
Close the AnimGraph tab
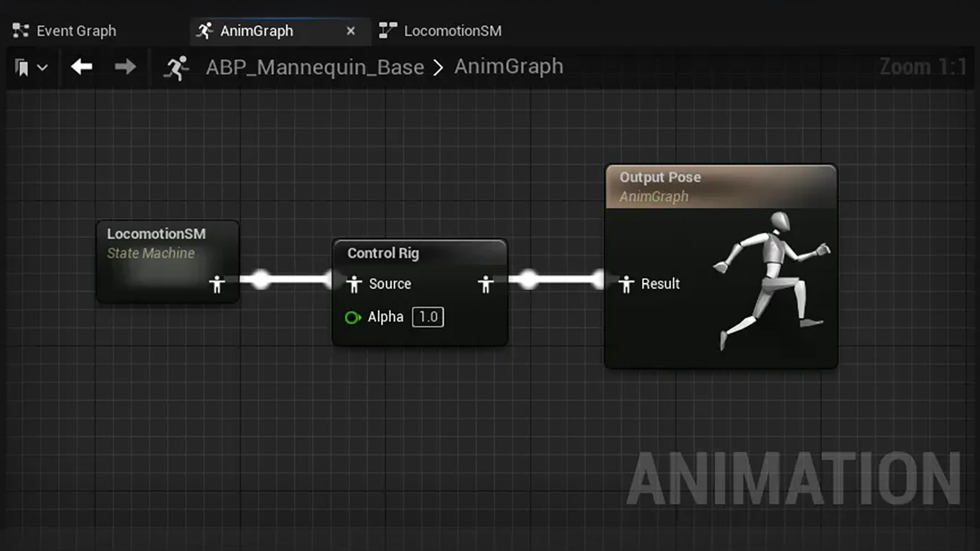pyautogui.click(x=351, y=31)
